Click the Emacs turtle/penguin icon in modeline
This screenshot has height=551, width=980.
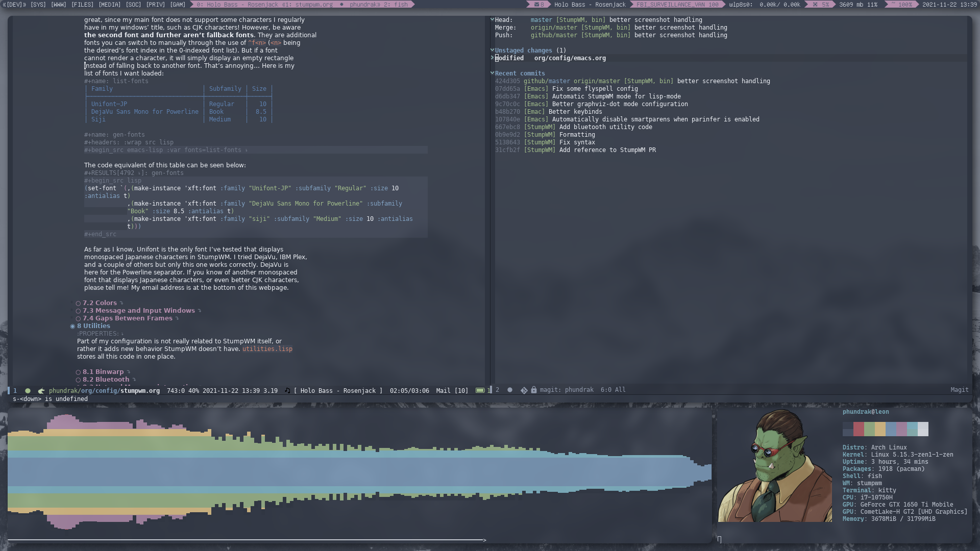click(41, 390)
